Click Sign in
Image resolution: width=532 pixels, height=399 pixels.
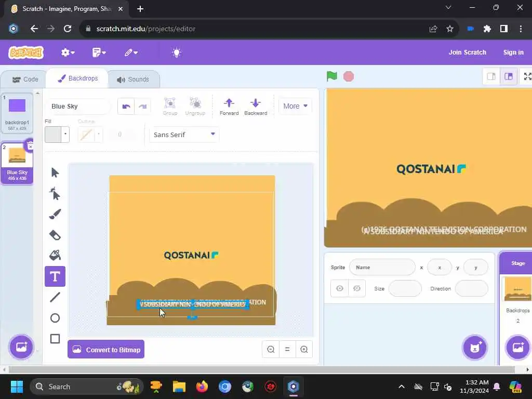[x=513, y=52]
